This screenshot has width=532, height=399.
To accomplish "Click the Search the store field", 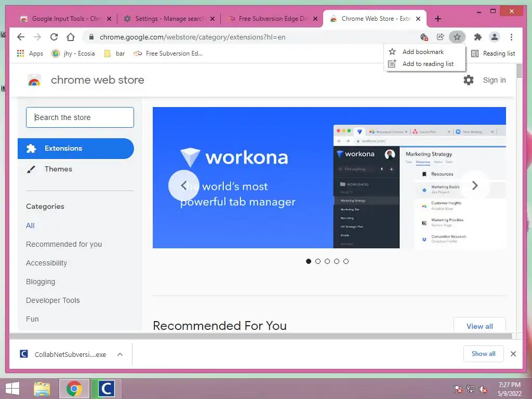I will 80,117.
